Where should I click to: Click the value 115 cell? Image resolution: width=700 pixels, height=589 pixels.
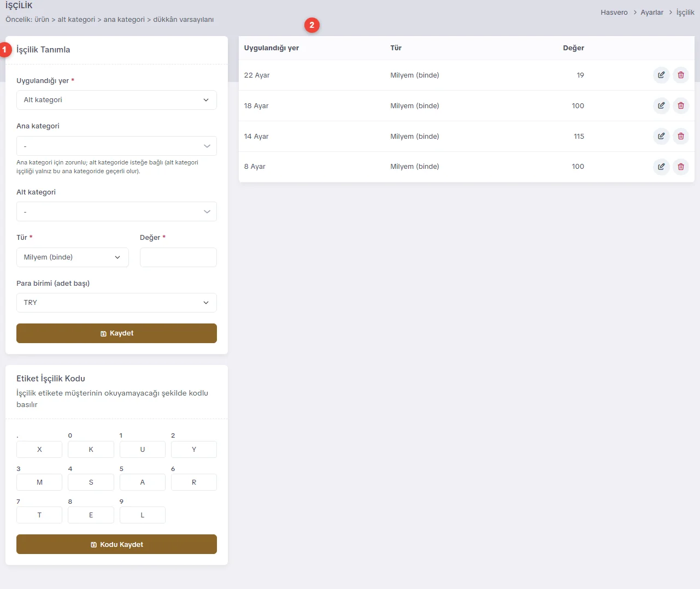tap(579, 137)
